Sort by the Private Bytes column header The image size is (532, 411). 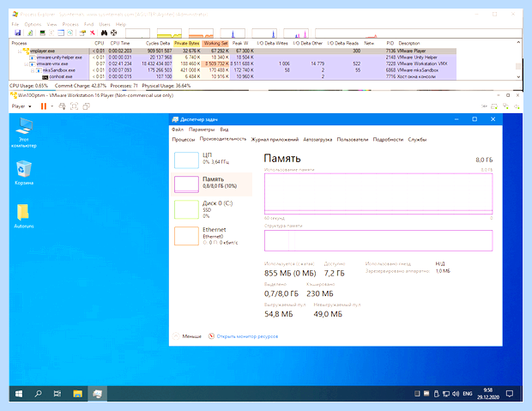[x=186, y=44]
